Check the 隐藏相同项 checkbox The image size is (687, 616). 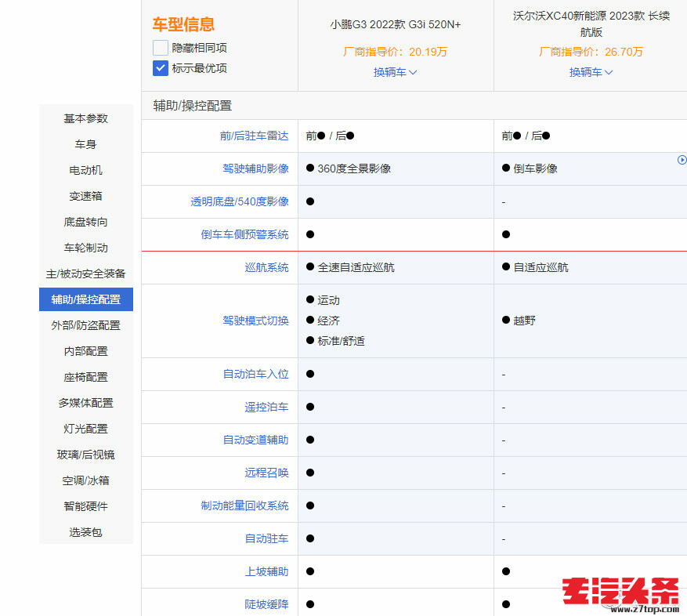coord(161,48)
